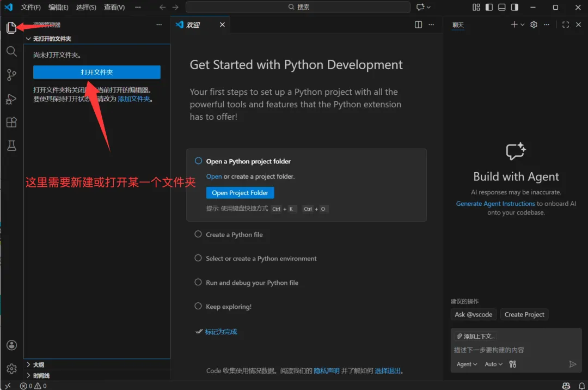Toggle the bottom panel visibility
The image size is (588, 390).
point(502,7)
